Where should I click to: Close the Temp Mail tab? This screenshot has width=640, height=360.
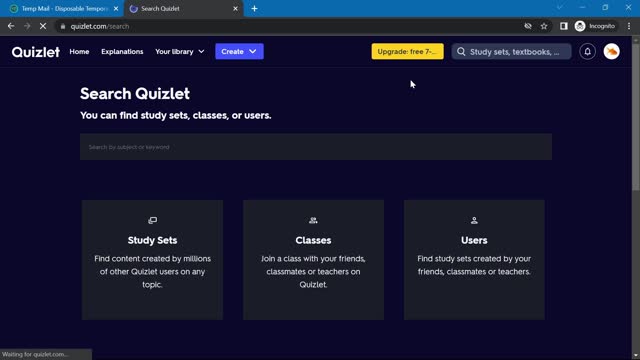click(116, 9)
